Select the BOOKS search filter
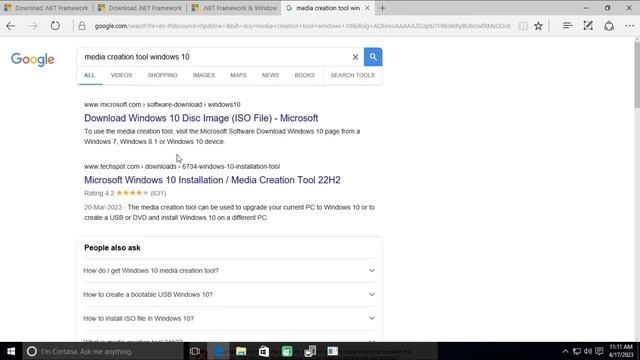Image resolution: width=640 pixels, height=360 pixels. (x=304, y=75)
